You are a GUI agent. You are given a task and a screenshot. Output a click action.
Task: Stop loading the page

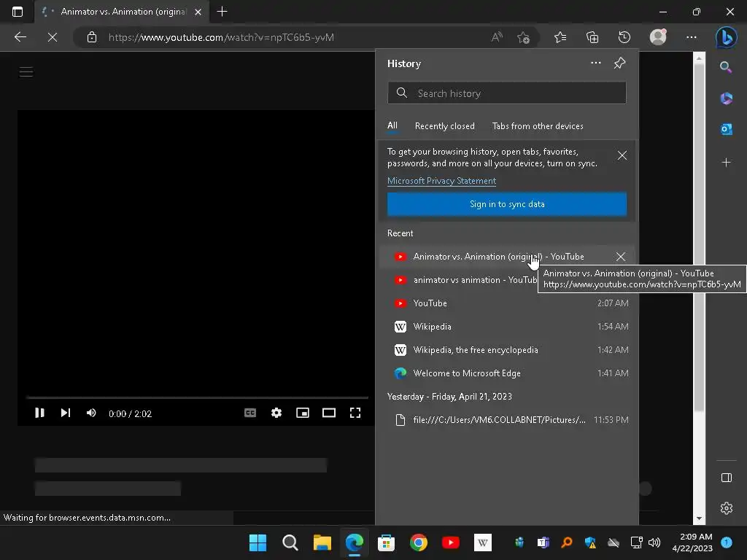point(53,37)
